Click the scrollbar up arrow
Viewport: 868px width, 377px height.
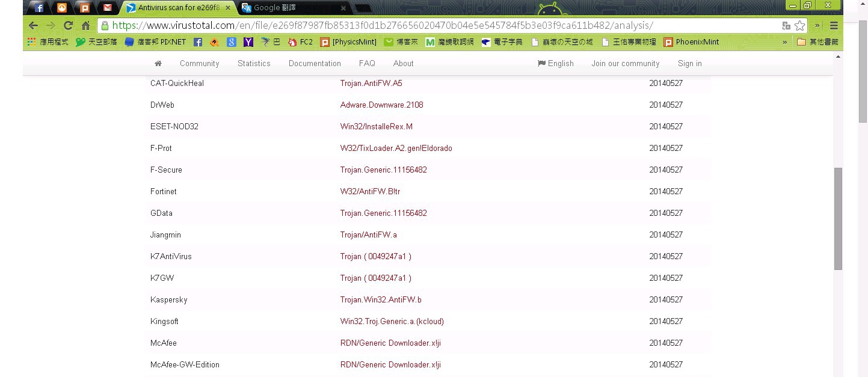[x=838, y=57]
